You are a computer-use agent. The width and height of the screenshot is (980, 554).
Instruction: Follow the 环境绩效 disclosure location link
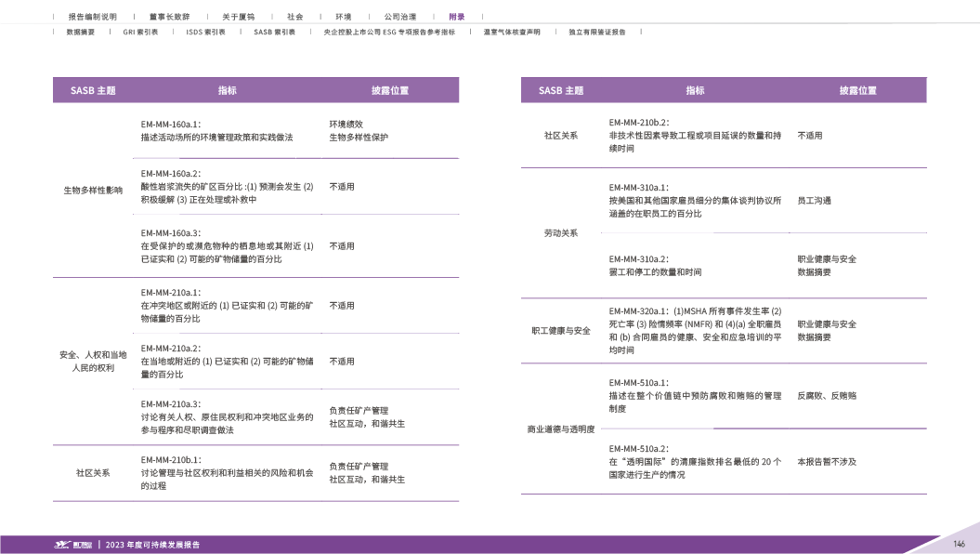tap(346, 124)
